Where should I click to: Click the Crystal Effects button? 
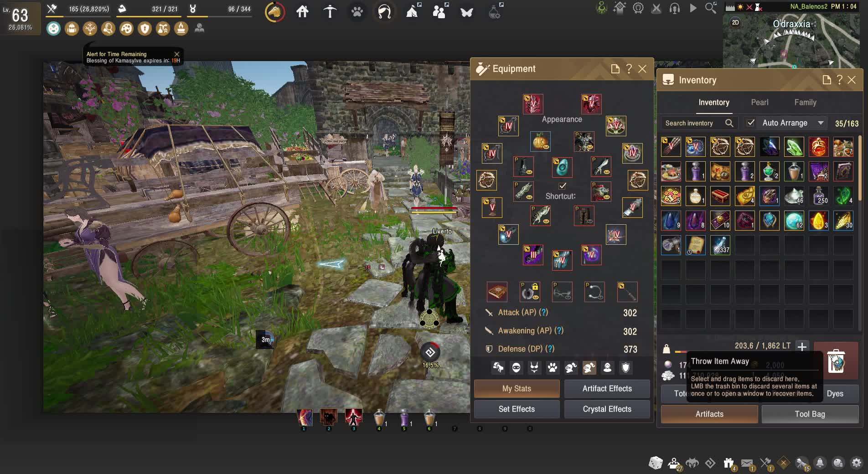click(x=607, y=409)
